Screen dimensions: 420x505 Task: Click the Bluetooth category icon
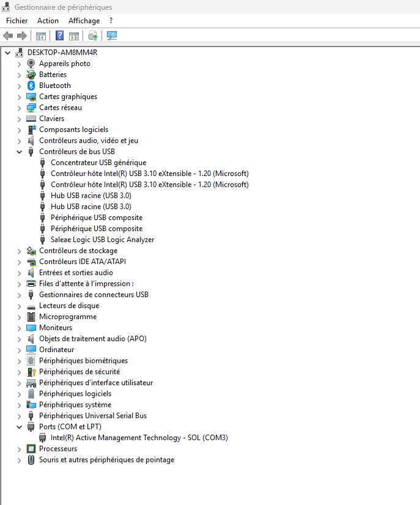[x=31, y=86]
